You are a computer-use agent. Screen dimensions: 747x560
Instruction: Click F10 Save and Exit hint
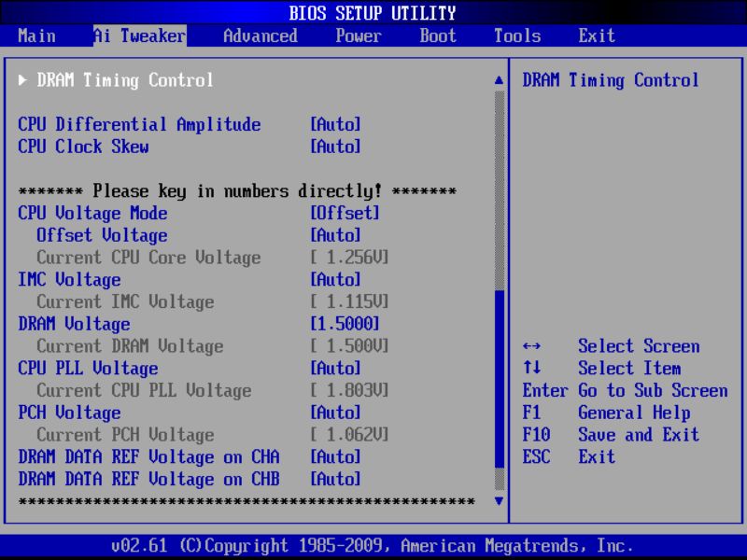point(611,435)
